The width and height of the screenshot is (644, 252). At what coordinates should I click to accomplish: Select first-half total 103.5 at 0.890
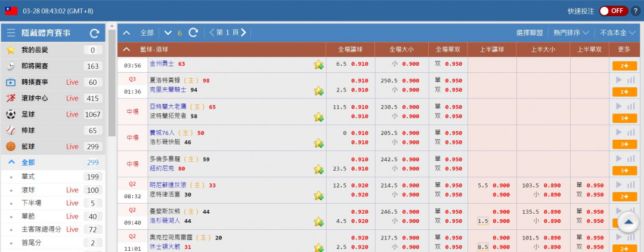(552, 185)
